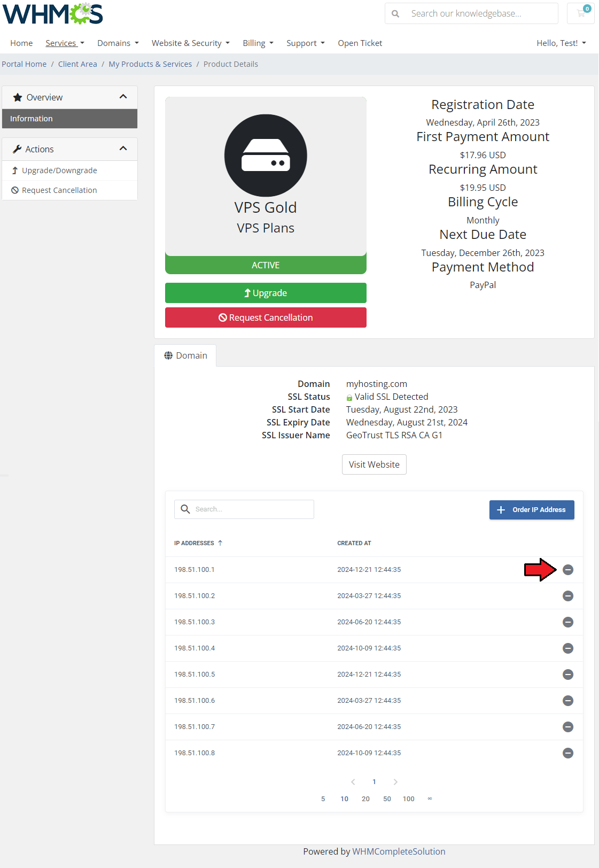Collapse the Overview sidebar panel
599x868 pixels.
[123, 97]
